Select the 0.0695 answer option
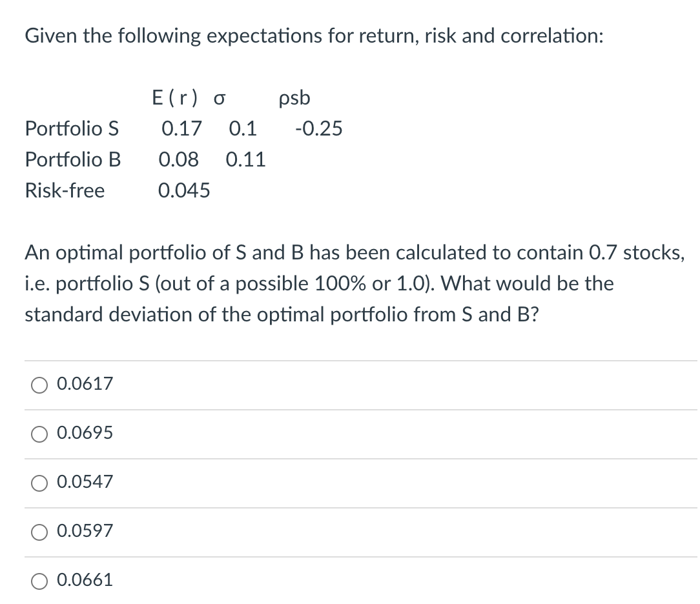700x604 pixels. [x=39, y=434]
